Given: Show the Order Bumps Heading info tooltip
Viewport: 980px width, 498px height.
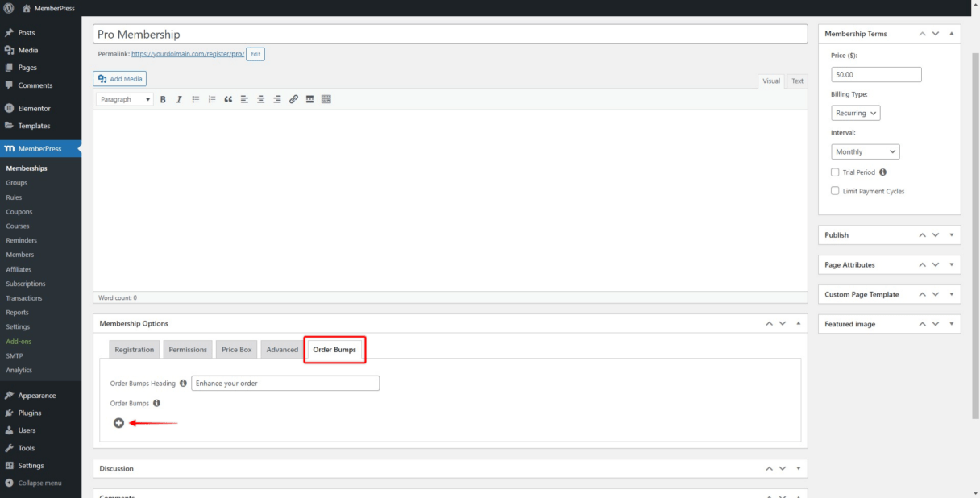Looking at the screenshot, I should pos(183,384).
